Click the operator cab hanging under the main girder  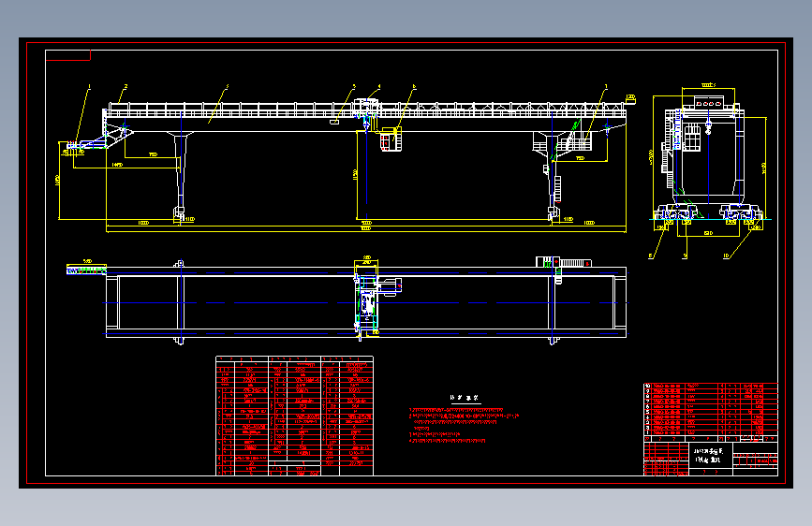click(391, 139)
